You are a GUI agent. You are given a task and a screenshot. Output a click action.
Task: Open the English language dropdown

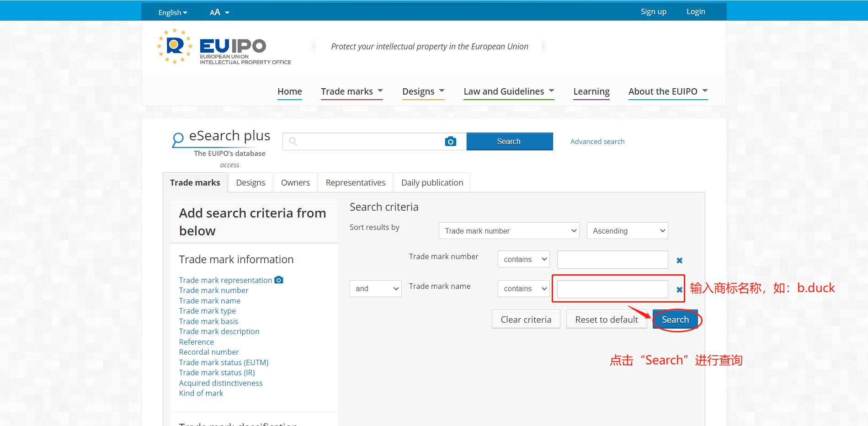[172, 12]
